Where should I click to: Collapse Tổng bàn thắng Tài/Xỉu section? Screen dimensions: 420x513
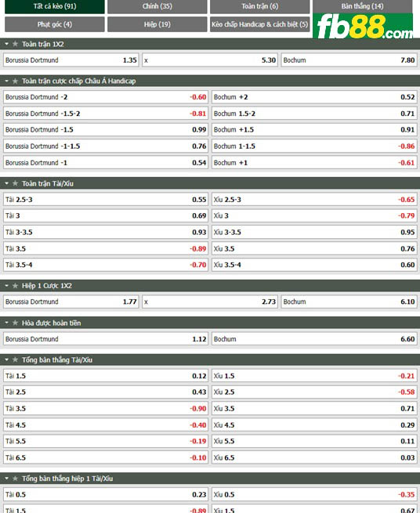pyautogui.click(x=6, y=360)
